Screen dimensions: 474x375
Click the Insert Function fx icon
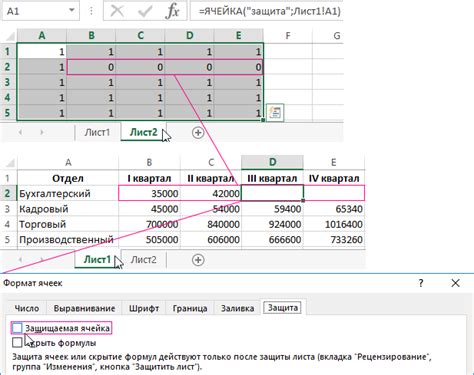point(173,11)
